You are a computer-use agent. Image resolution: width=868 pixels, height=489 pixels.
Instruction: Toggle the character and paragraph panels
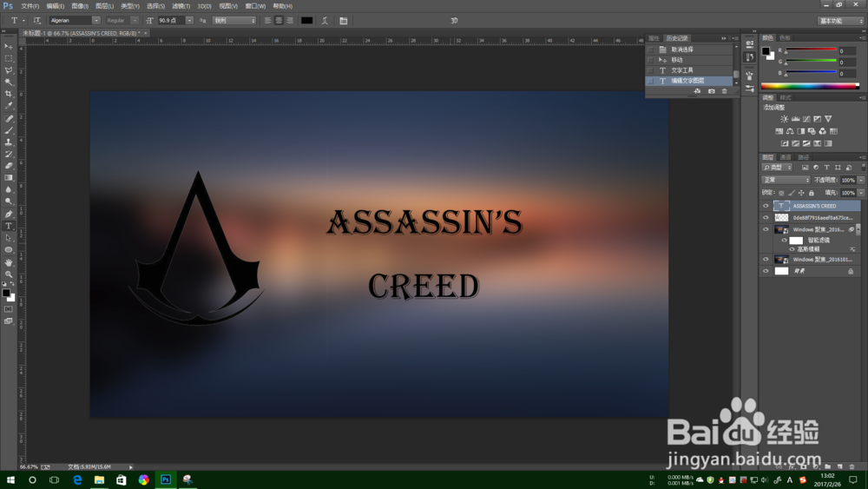343,21
